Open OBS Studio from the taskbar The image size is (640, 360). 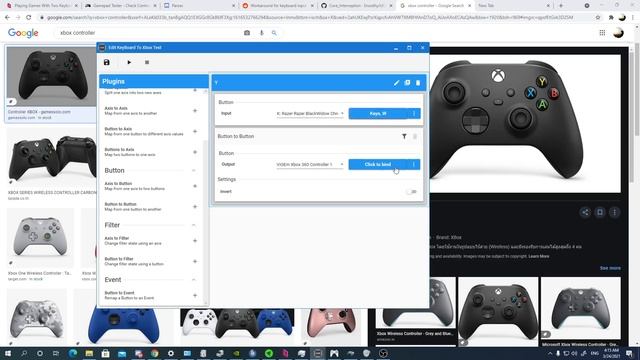click(x=383, y=353)
